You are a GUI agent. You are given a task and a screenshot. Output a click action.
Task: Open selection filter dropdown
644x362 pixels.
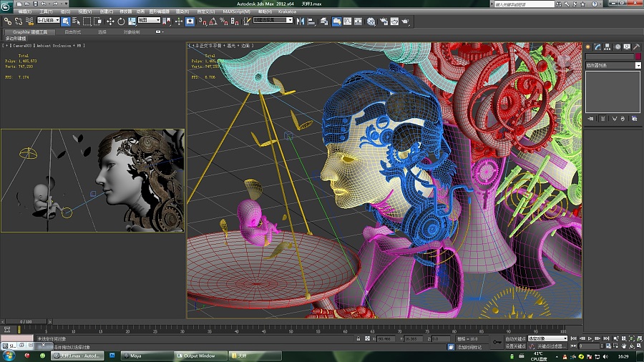click(49, 20)
